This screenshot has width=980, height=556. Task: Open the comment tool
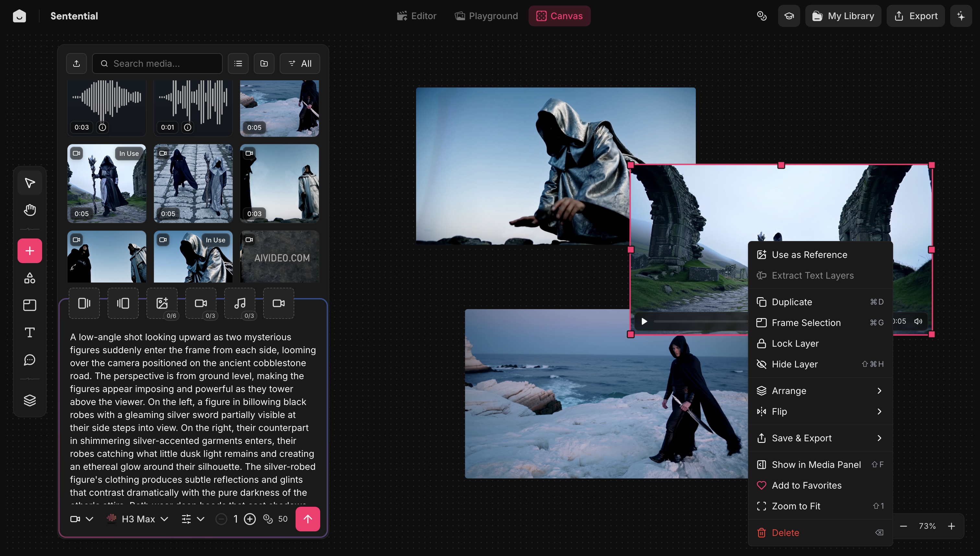pos(29,360)
